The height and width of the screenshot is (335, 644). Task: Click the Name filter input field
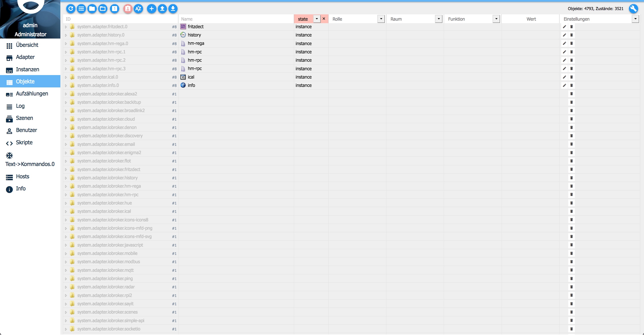236,19
